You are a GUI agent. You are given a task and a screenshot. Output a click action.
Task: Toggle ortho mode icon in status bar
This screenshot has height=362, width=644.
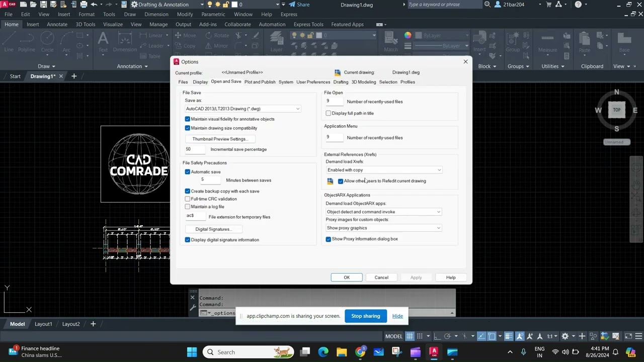(436, 336)
